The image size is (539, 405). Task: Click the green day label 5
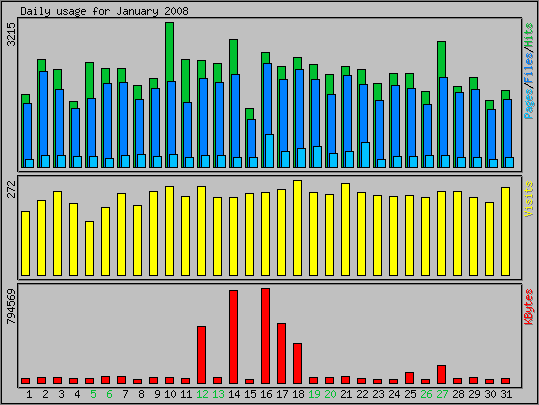[x=93, y=394]
